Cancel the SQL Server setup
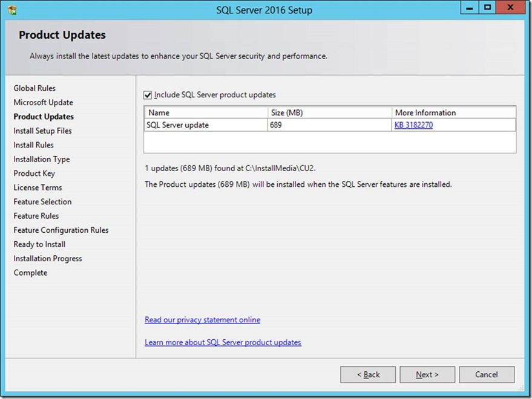The height and width of the screenshot is (399, 532). [x=487, y=375]
